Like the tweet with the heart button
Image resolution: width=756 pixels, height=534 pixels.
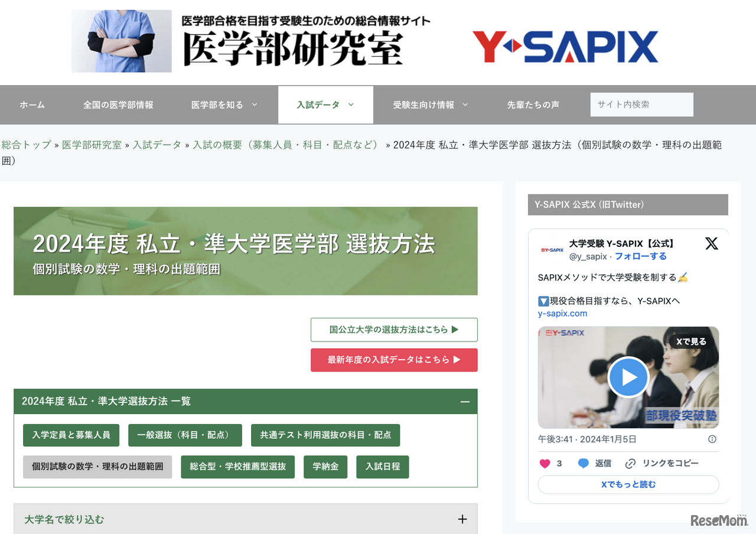pos(545,464)
